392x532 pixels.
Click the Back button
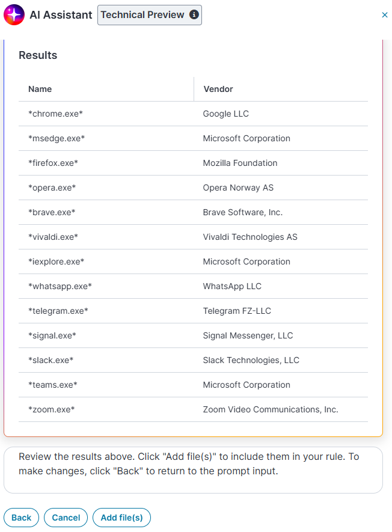click(22, 518)
